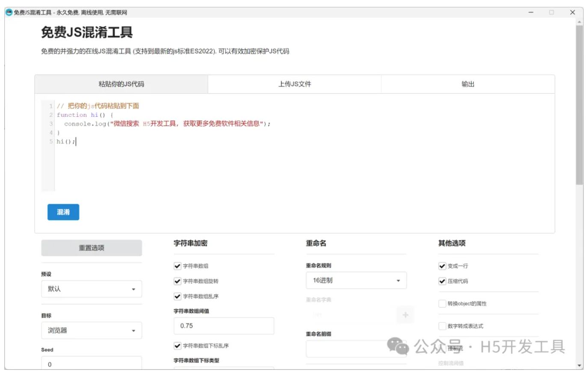Enable the 数字转成表达式 checkbox

coord(442,326)
